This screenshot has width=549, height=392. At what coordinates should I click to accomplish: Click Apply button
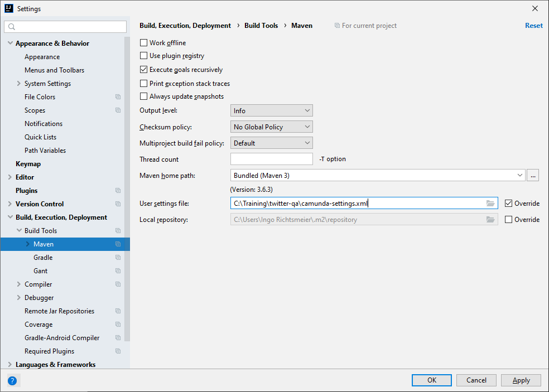(521, 380)
